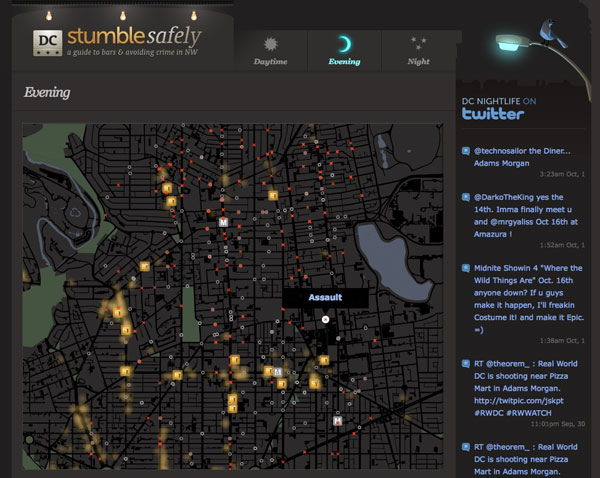Click the 11:01pm Sep, 30 timestamp
The image size is (600, 478).
pyautogui.click(x=558, y=424)
